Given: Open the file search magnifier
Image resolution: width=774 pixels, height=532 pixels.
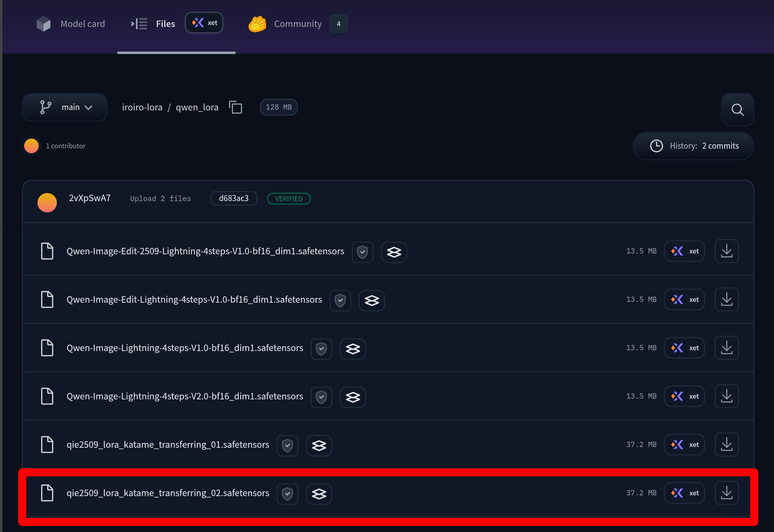Looking at the screenshot, I should [x=737, y=110].
